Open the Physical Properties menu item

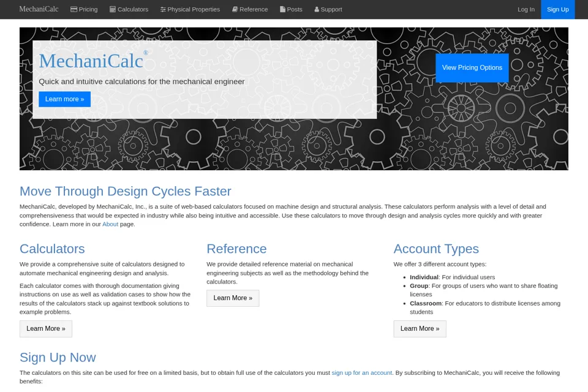coord(190,9)
